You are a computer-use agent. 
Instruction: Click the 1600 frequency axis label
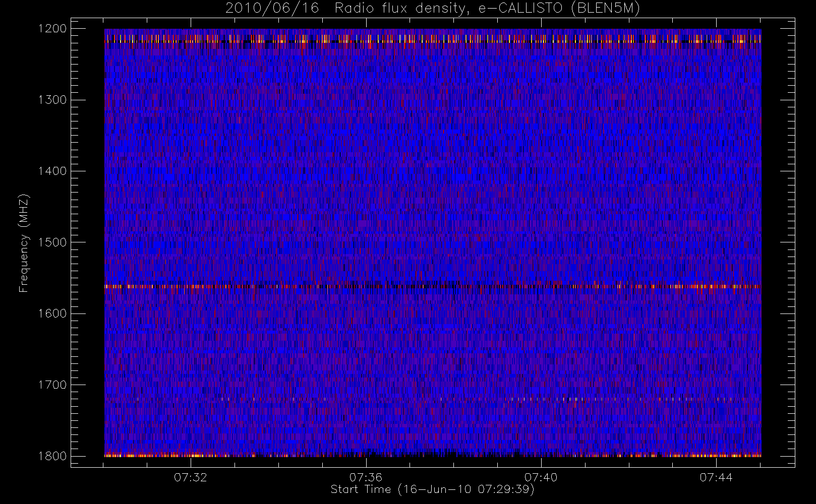coord(52,313)
